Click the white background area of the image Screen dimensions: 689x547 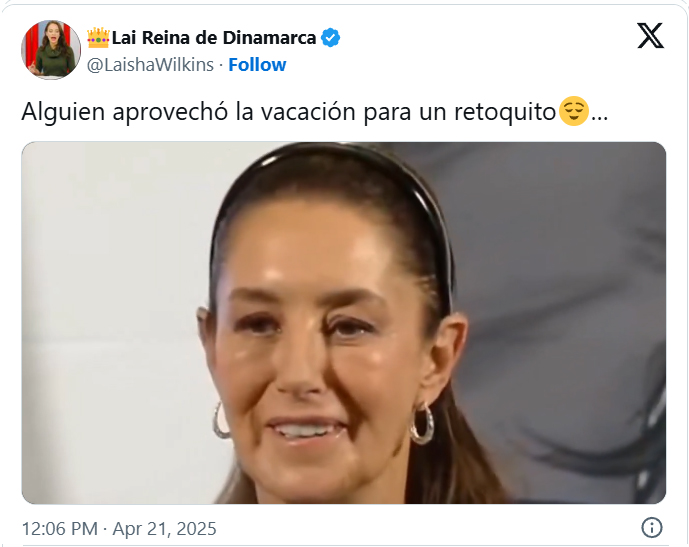pos(110,308)
